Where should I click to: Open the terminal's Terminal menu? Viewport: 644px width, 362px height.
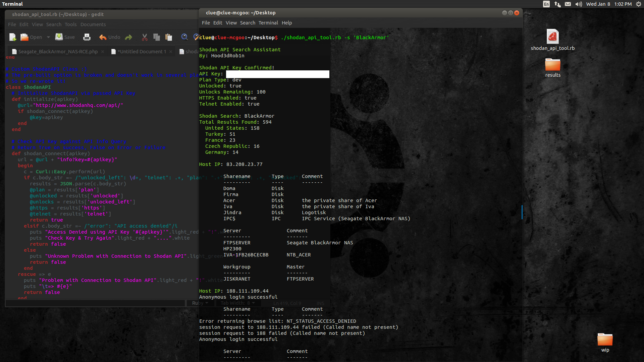click(x=268, y=23)
